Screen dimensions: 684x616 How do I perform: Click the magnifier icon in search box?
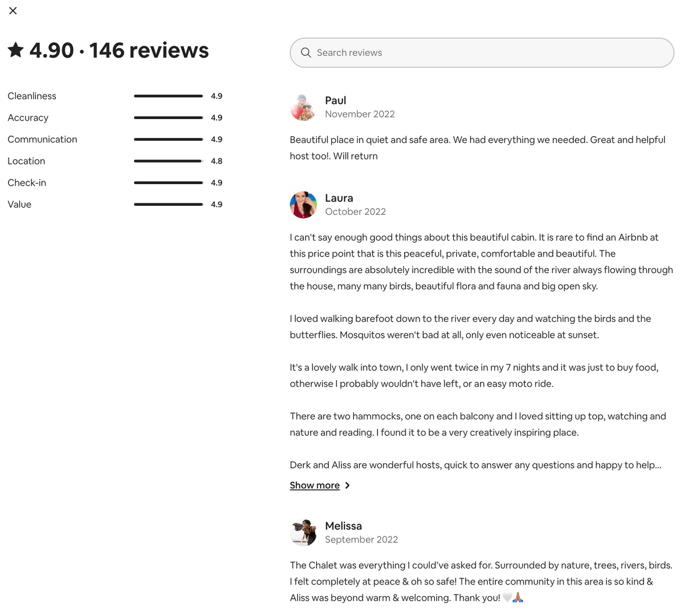(306, 52)
